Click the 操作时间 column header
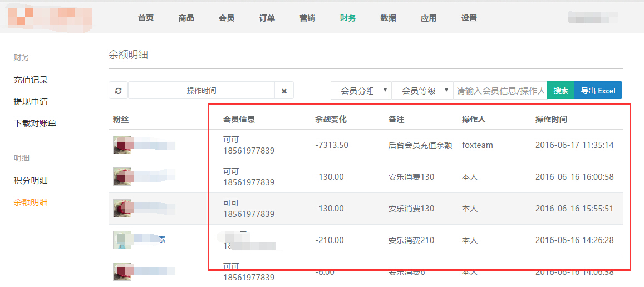 (551, 120)
